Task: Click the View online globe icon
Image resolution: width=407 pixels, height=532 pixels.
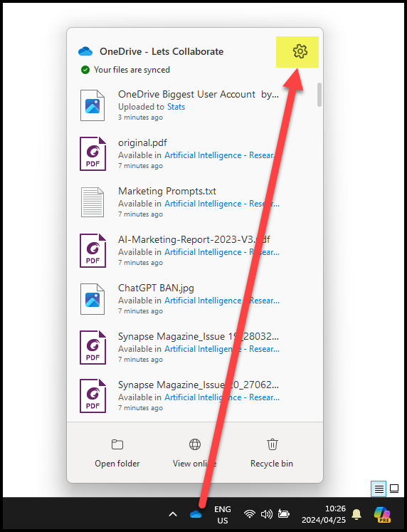Action: 195,444
